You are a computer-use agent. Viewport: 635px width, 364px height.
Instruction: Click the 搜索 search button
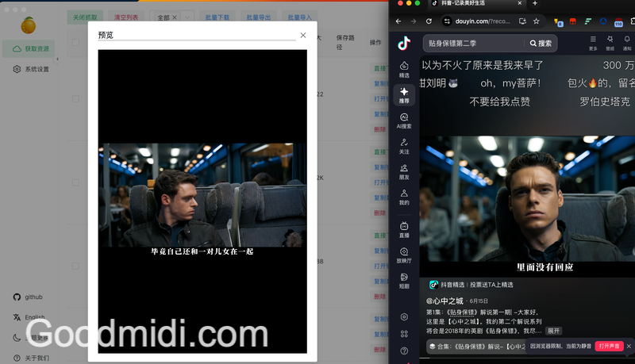pos(541,44)
